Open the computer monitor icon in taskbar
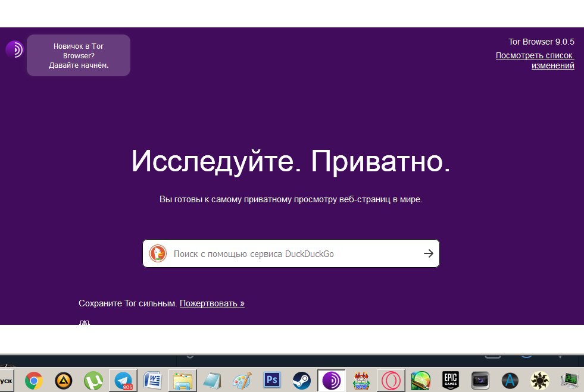 click(570, 381)
